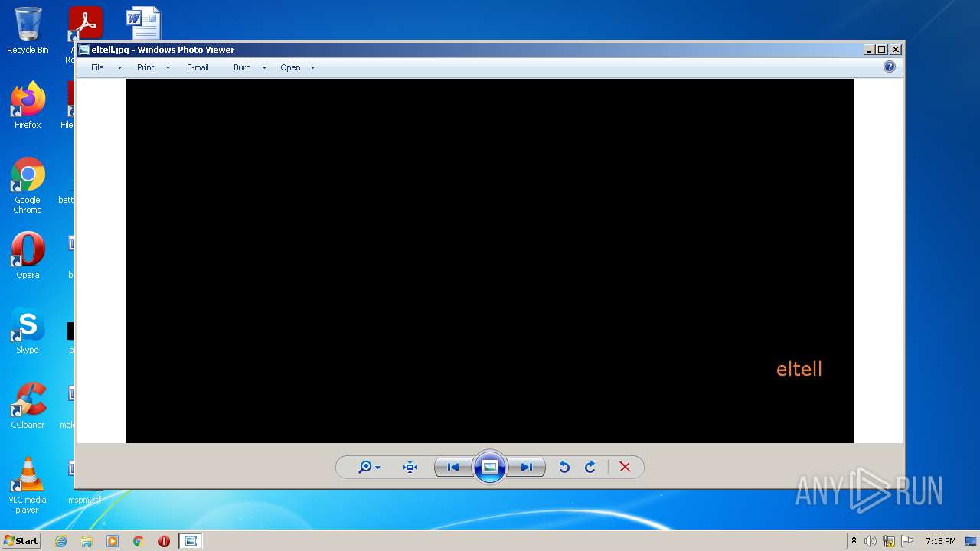Select the Skype desktop shortcut
This screenshot has height=551, width=980.
point(28,331)
